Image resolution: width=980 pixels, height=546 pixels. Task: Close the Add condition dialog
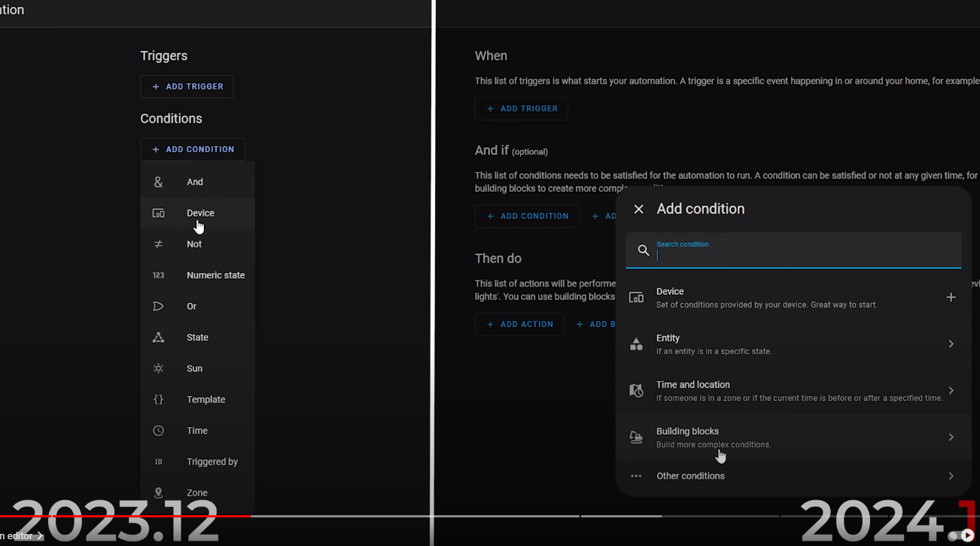[x=638, y=209]
